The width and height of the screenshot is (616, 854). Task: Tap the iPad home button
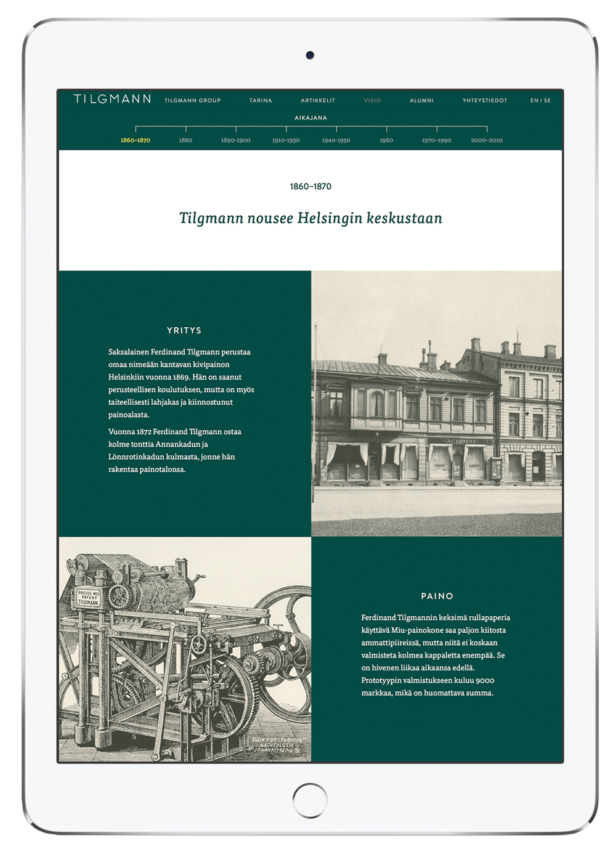[x=310, y=800]
